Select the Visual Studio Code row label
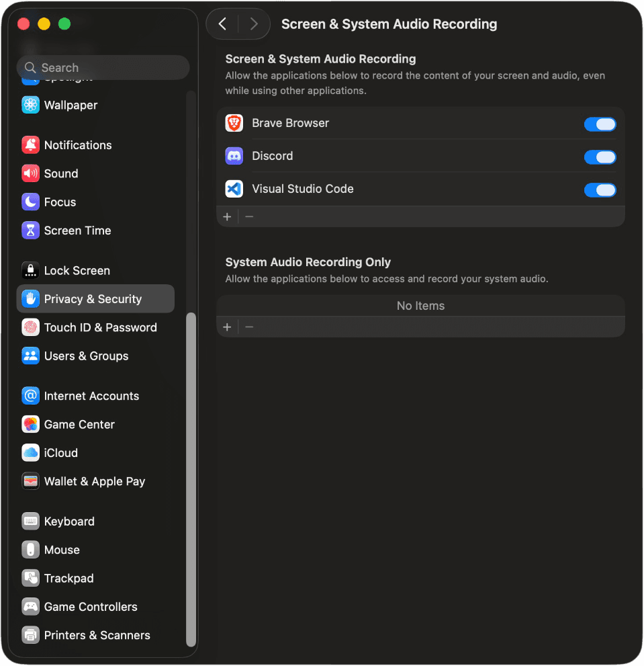The height and width of the screenshot is (666, 644). click(303, 189)
